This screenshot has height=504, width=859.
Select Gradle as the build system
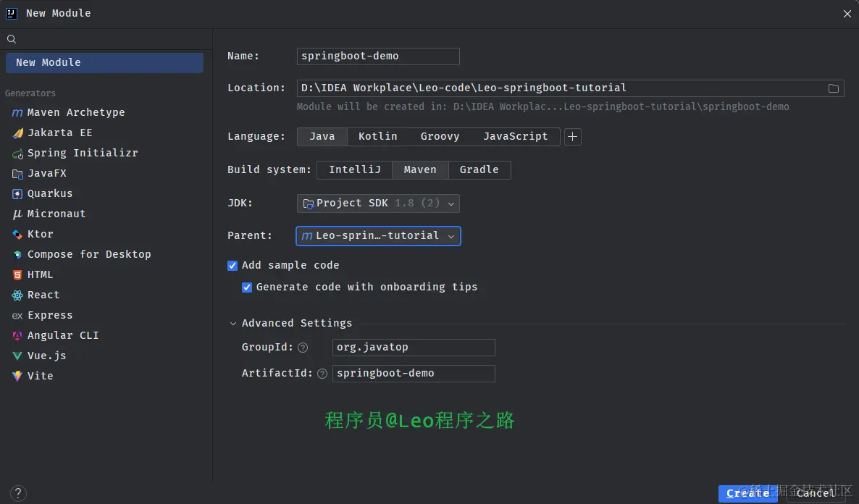(479, 170)
